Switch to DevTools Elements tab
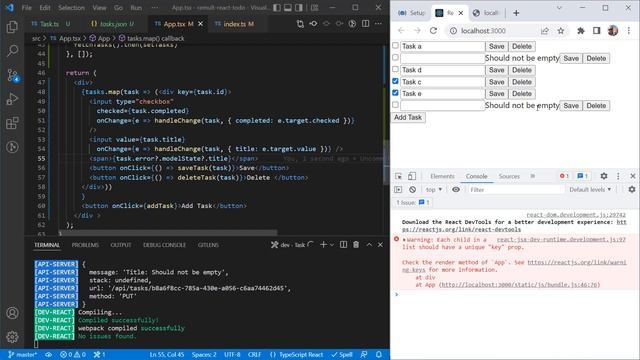 pyautogui.click(x=442, y=176)
